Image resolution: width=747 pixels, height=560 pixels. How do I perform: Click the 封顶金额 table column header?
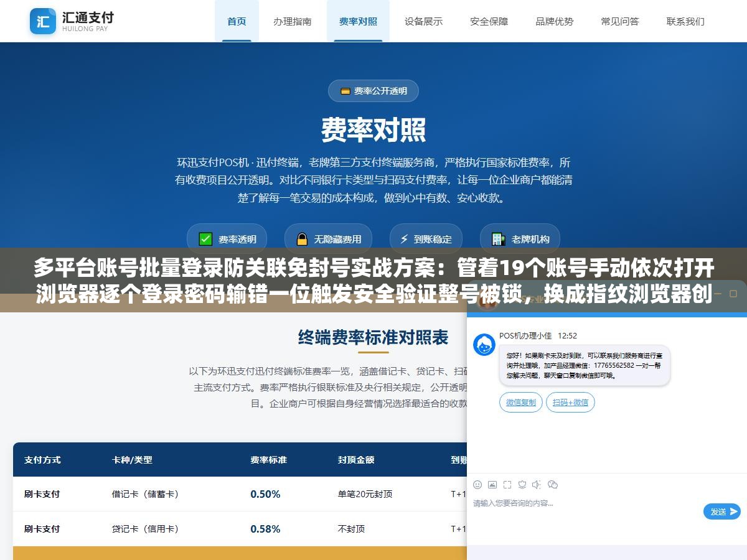tap(356, 460)
